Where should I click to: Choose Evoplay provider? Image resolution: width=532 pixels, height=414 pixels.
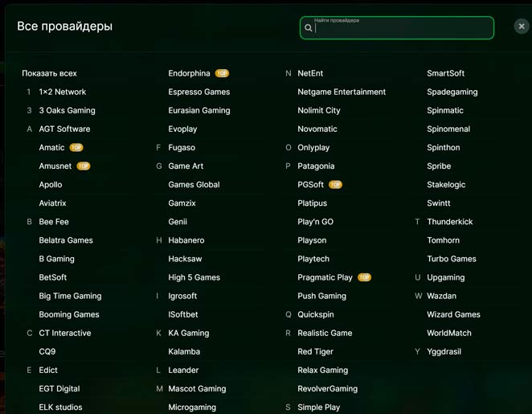point(182,129)
